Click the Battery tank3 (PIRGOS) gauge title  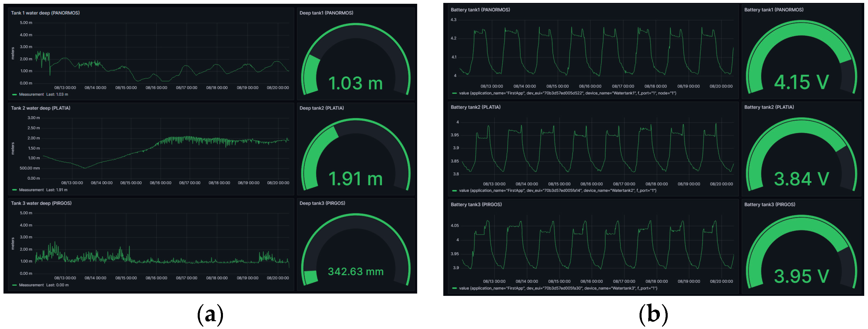(769, 205)
